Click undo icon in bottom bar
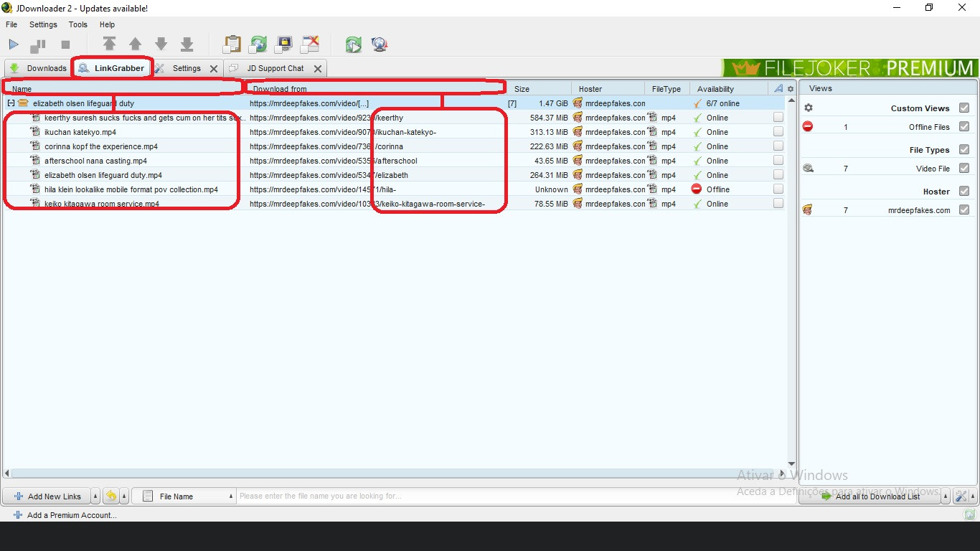Viewport: 980px width, 551px height. pos(111,496)
